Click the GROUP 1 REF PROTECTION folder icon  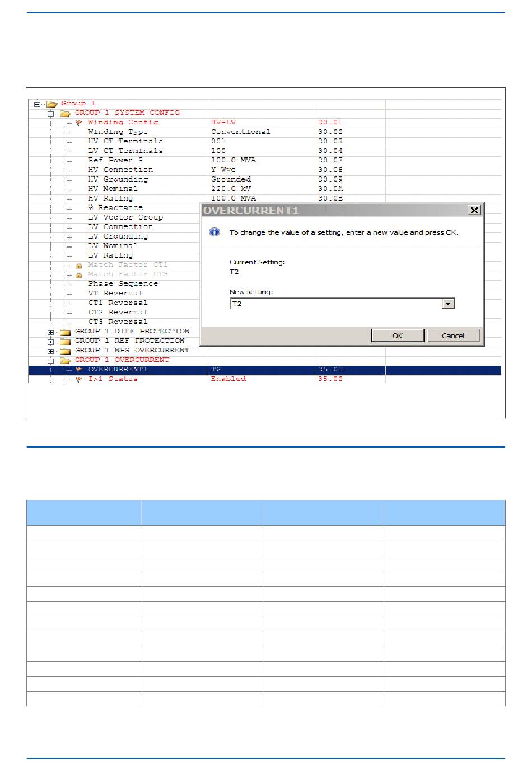pyautogui.click(x=66, y=341)
